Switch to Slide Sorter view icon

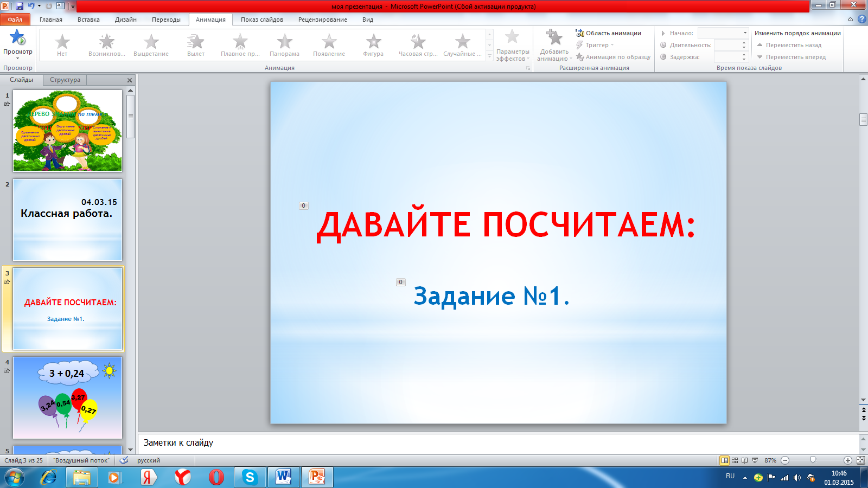(x=735, y=460)
